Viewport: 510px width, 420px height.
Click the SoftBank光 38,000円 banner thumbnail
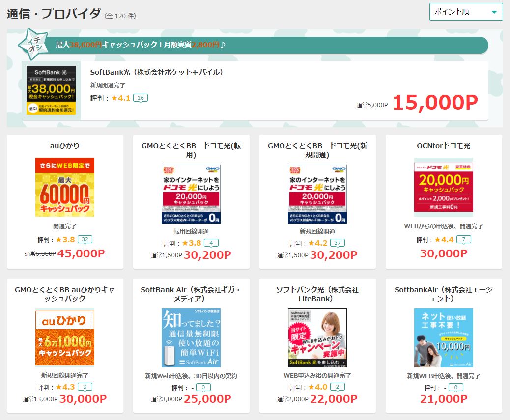tap(51, 90)
